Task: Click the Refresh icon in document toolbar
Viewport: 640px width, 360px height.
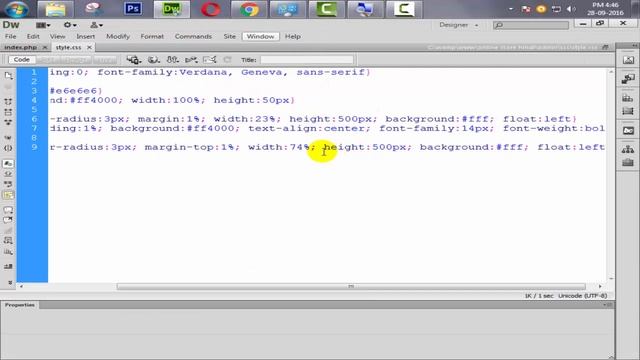Action: point(227,60)
